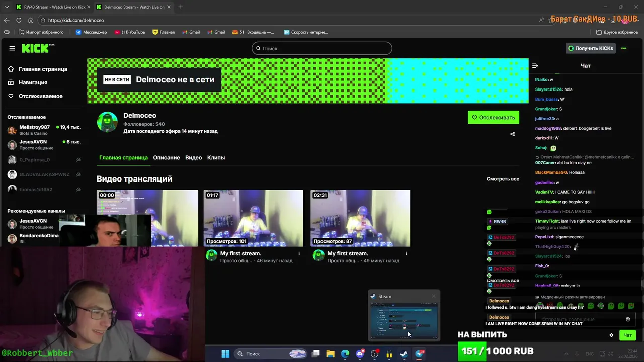Image resolution: width=644 pixels, height=362 pixels.
Task: Open a new browser tab with plus
Action: (181, 7)
